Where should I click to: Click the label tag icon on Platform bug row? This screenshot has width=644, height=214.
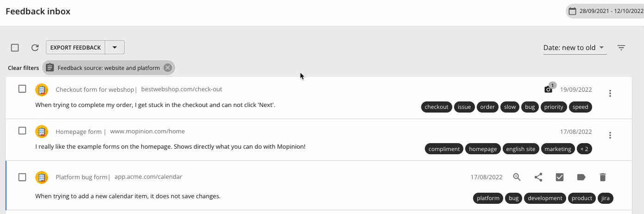[581, 177]
